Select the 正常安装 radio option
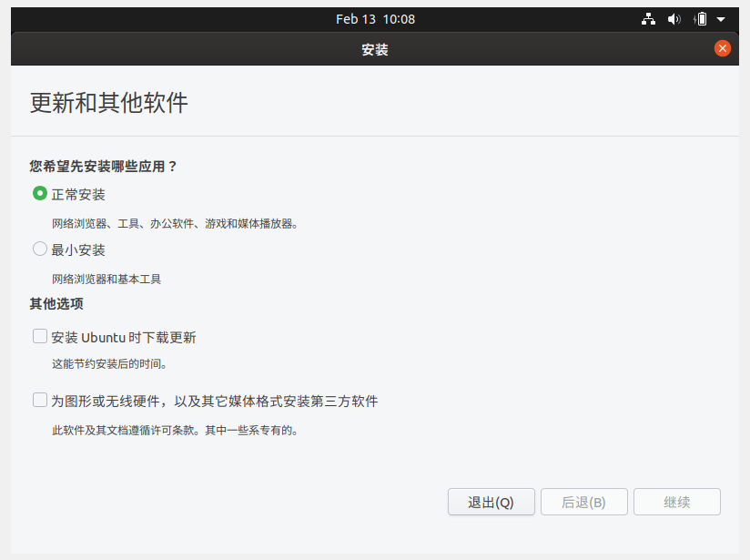 point(40,194)
